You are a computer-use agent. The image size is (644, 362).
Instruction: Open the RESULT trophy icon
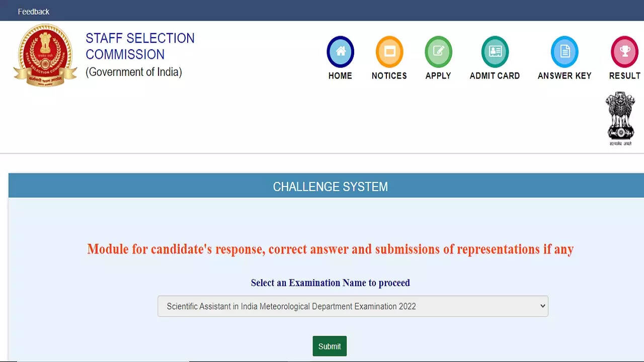624,51
